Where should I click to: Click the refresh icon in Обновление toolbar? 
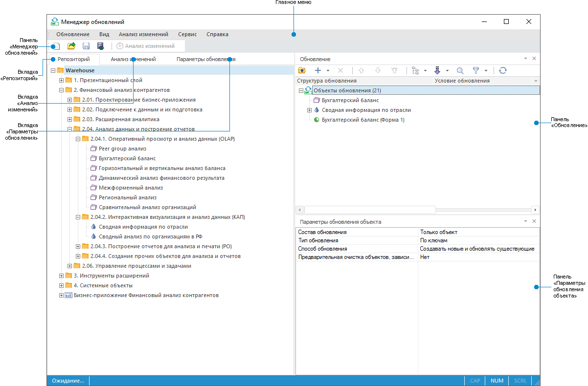pyautogui.click(x=502, y=70)
